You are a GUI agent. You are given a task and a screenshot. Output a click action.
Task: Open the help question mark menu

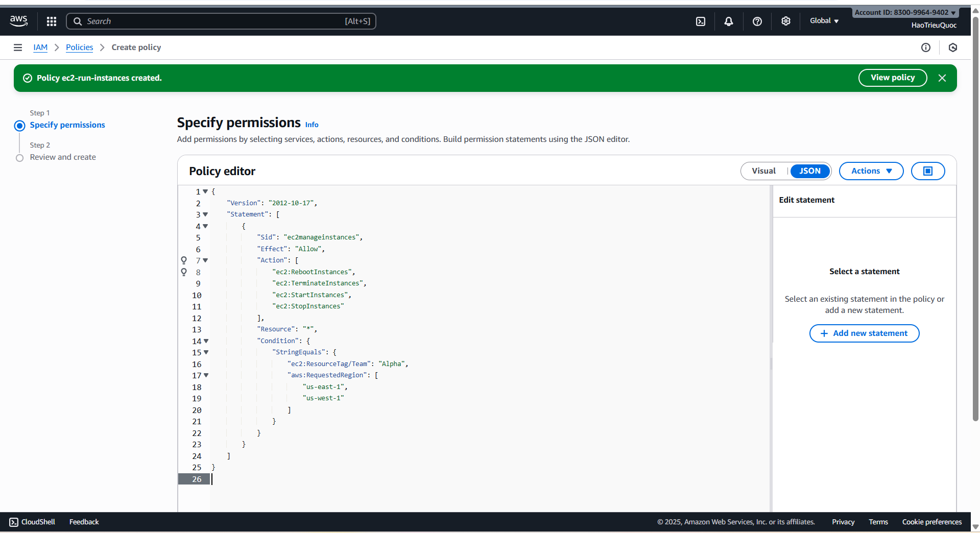point(757,21)
